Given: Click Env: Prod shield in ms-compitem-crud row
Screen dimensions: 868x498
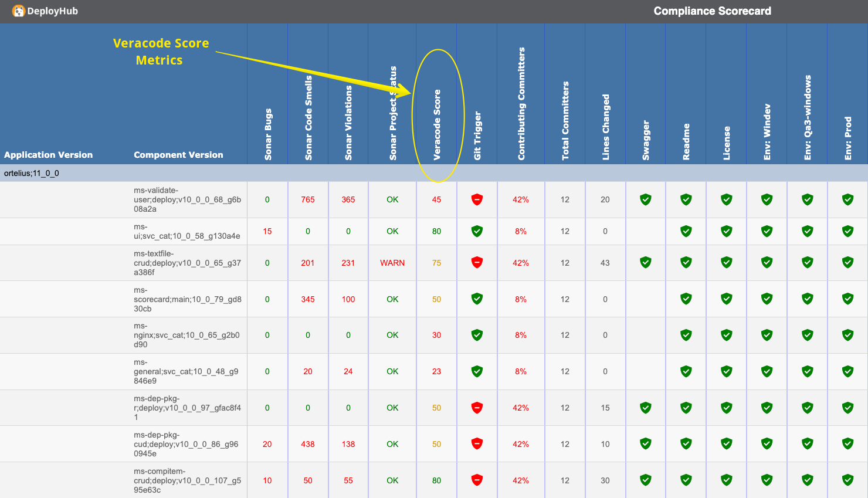Looking at the screenshot, I should coord(847,480).
